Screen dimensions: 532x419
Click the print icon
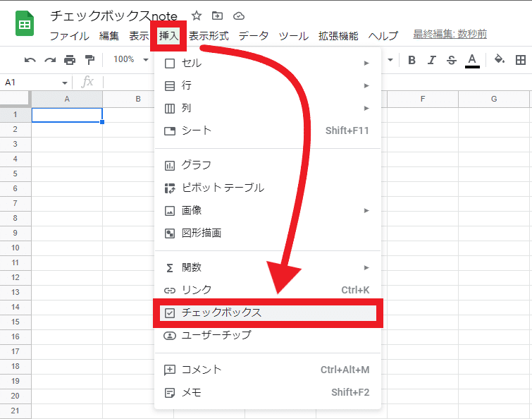[x=70, y=60]
